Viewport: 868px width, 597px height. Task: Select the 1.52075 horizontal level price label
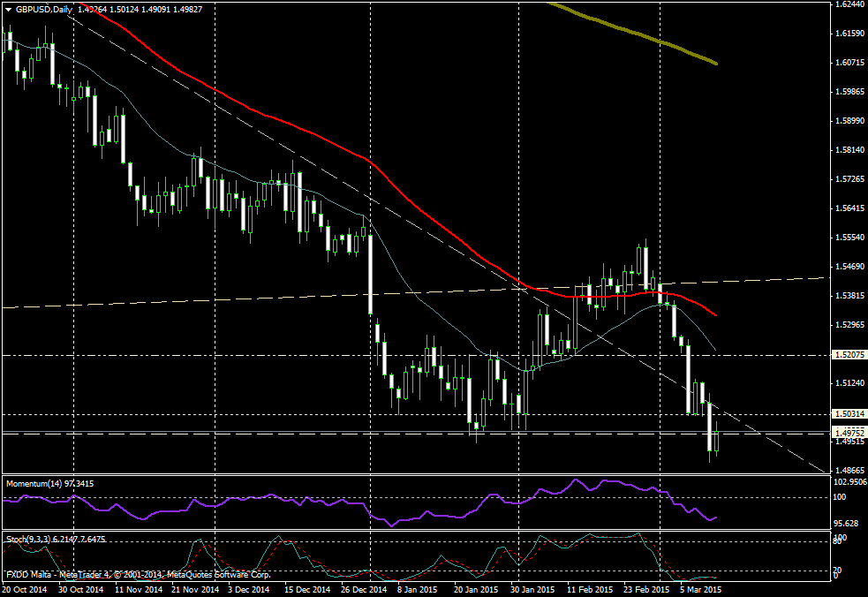click(849, 355)
